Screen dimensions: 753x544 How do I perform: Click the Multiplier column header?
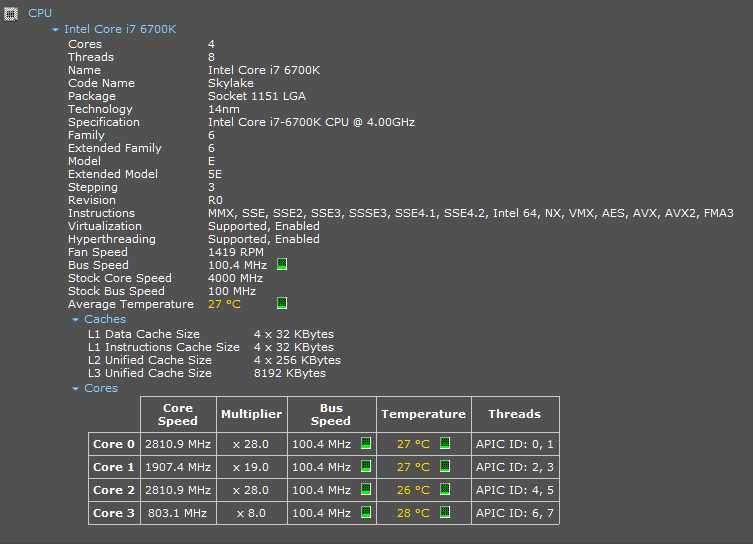coord(252,414)
